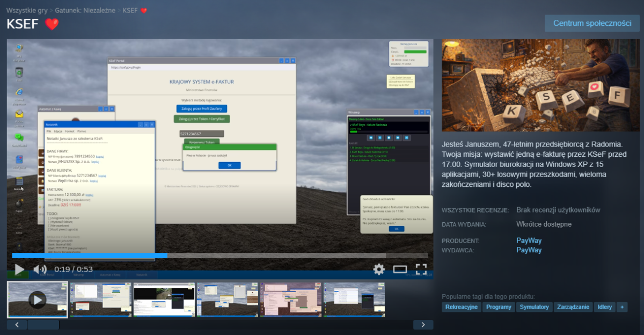This screenshot has height=335, width=644.
Task: Seek on the video progress bar
Action: [x=220, y=256]
